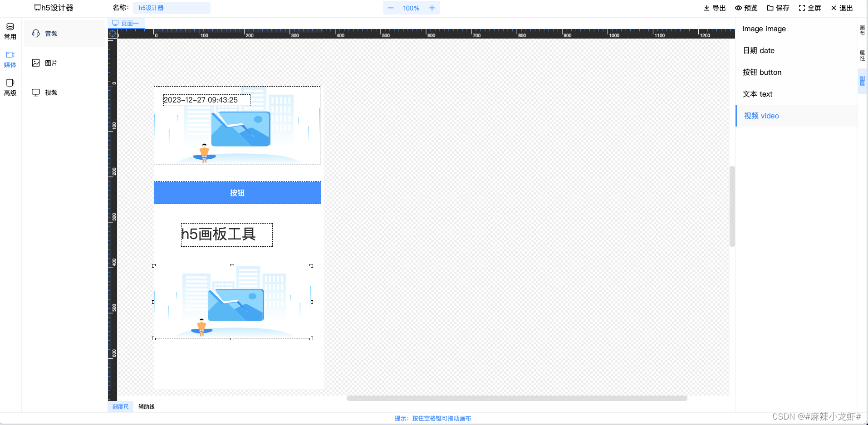Select the bottom selected image on canvas

232,302
